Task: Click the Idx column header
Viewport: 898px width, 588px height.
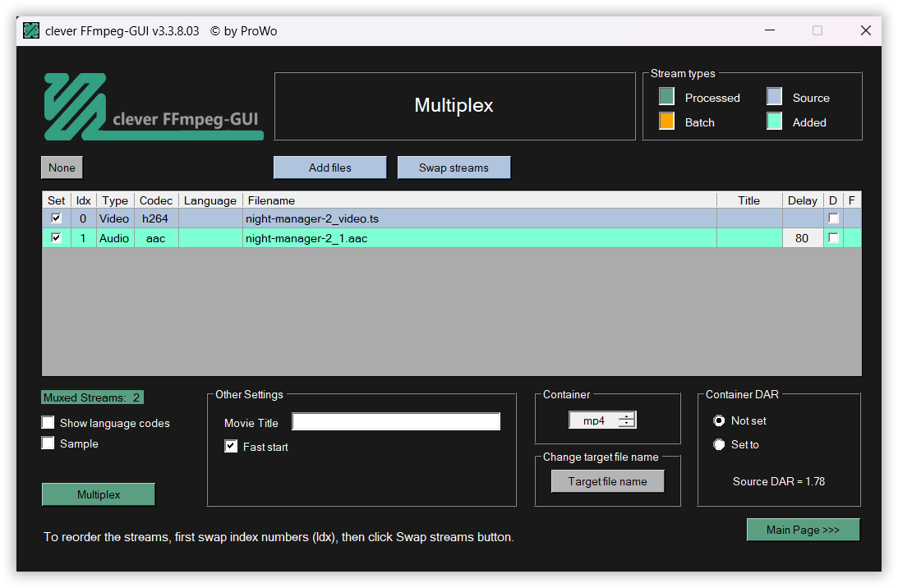Action: (x=84, y=200)
